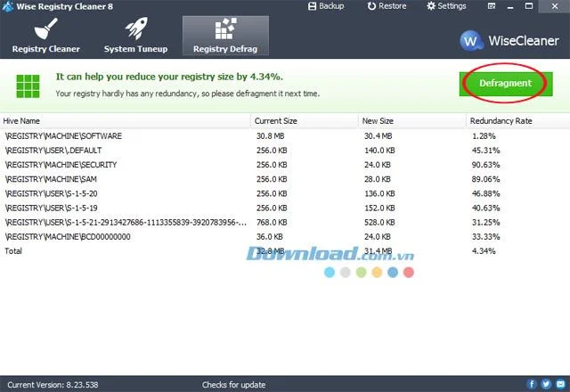Click the 46.88% redundancy rate

click(x=485, y=193)
